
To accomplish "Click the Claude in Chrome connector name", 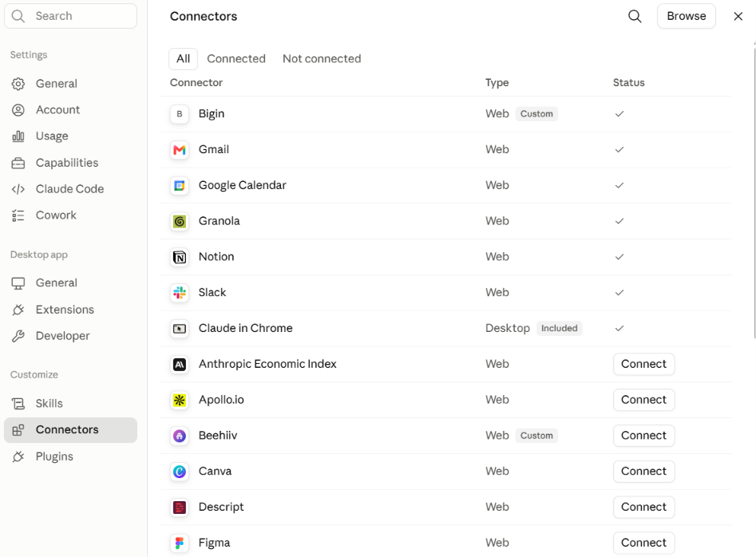I will pyautogui.click(x=245, y=328).
